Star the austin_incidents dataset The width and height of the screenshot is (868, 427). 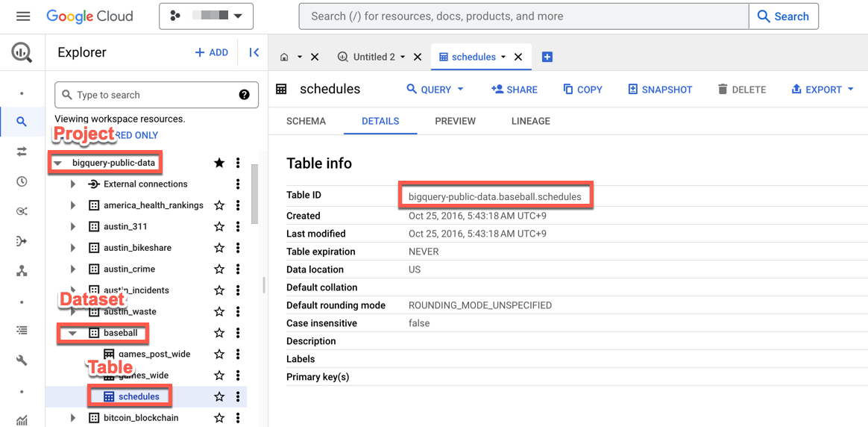tap(220, 290)
